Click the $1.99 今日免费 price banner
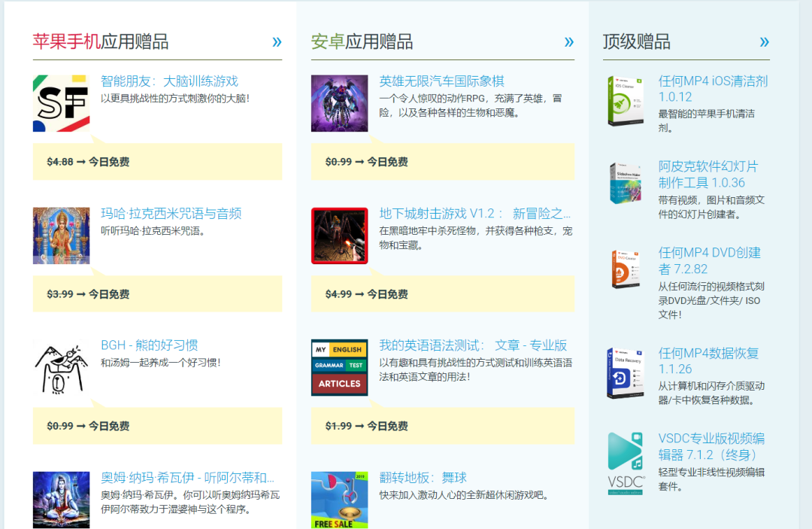Image resolution: width=812 pixels, height=529 pixels. pyautogui.click(x=442, y=426)
